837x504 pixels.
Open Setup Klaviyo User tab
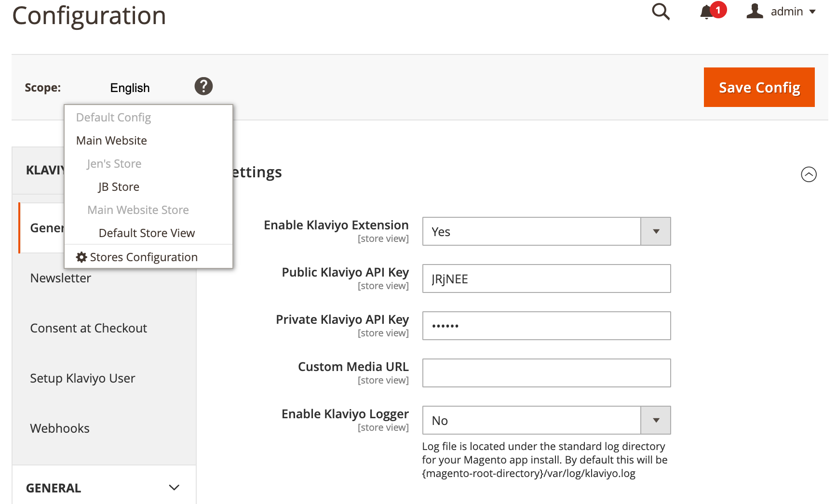coord(82,379)
